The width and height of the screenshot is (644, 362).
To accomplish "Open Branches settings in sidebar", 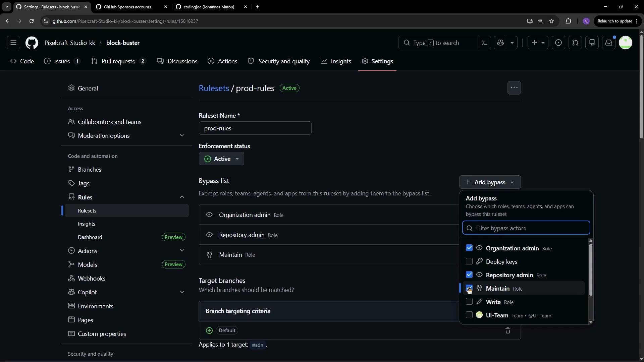I will pos(126,170).
